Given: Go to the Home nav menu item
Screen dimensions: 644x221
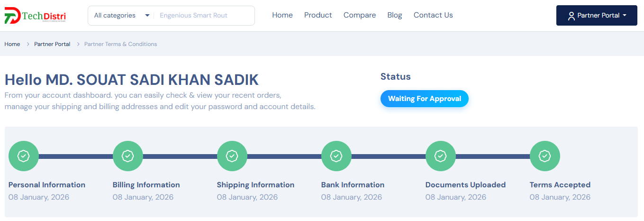Looking at the screenshot, I should (282, 15).
